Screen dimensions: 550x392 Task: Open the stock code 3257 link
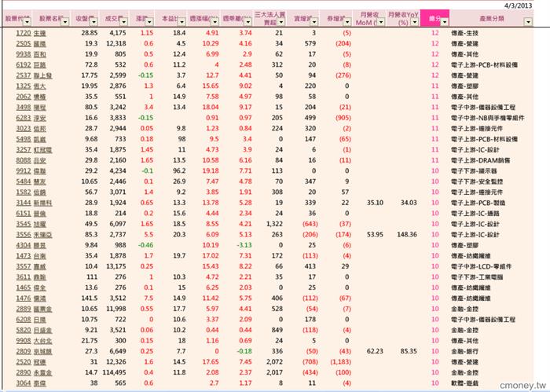(x=24, y=150)
